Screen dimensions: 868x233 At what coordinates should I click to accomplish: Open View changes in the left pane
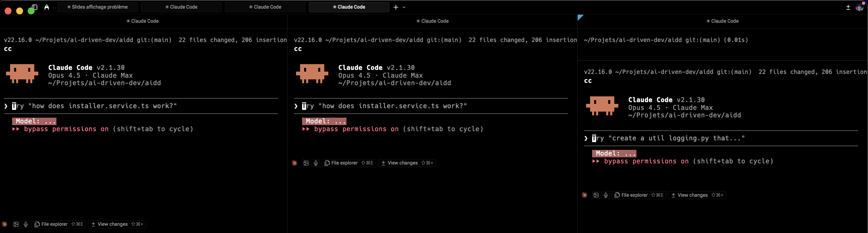[117, 224]
